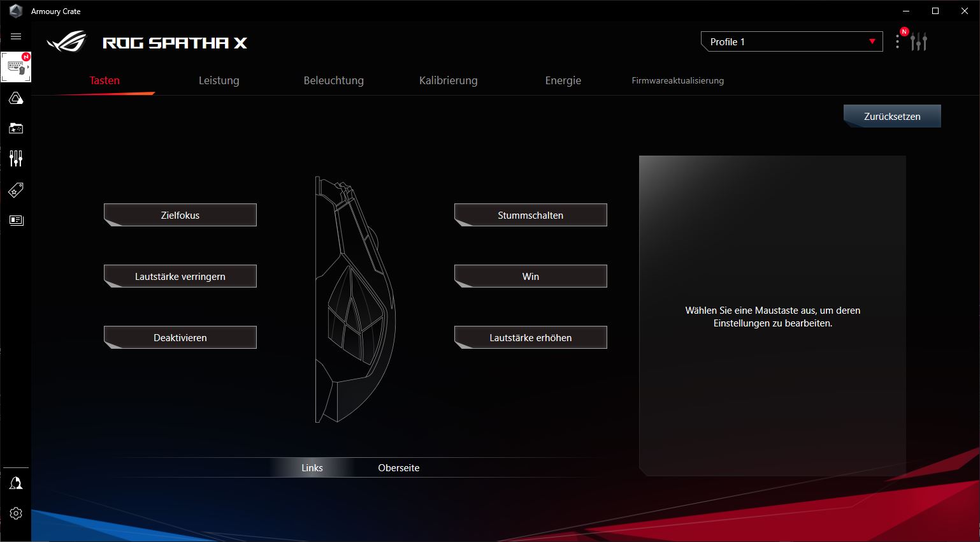980x542 pixels.
Task: Switch to the Kalibrierung tab
Action: 449,80
